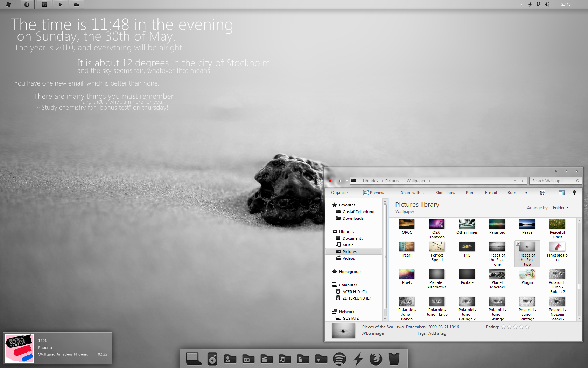Click the Preview button in toolbar
Image resolution: width=588 pixels, height=368 pixels.
[x=373, y=193]
